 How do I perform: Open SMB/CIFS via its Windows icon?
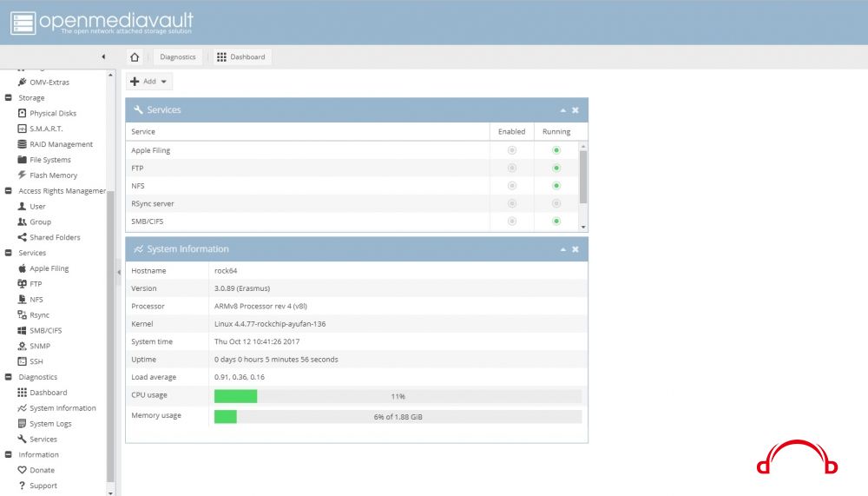(x=23, y=330)
